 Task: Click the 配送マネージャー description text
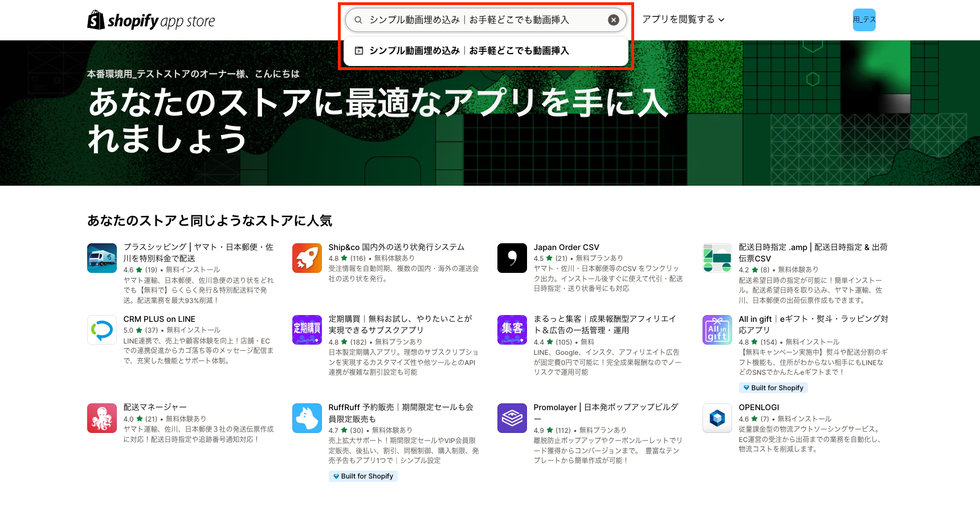pos(198,434)
